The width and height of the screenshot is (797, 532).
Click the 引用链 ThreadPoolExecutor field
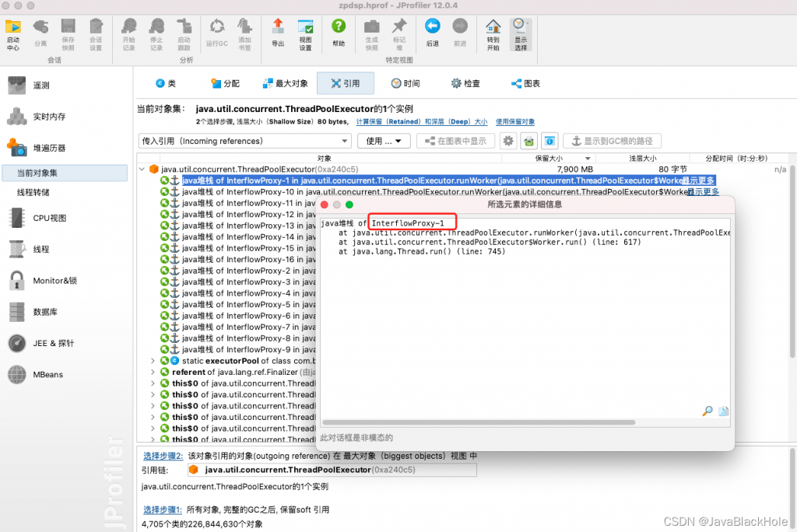(x=332, y=470)
